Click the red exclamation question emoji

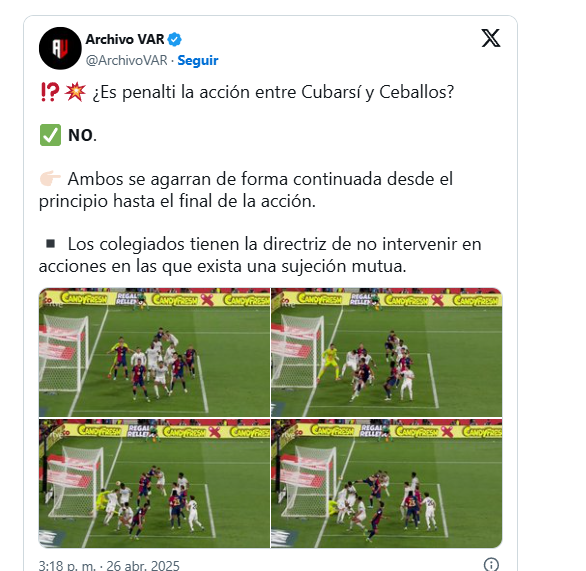(x=49, y=92)
